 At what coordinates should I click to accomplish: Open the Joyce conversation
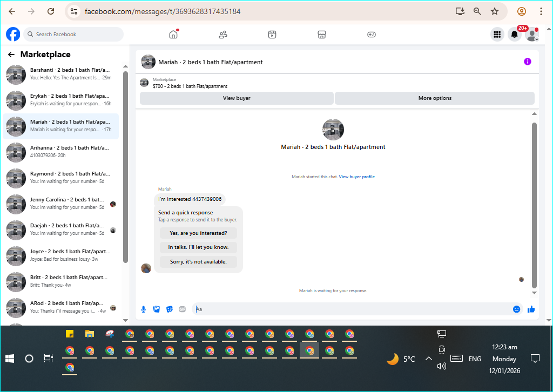[60, 255]
